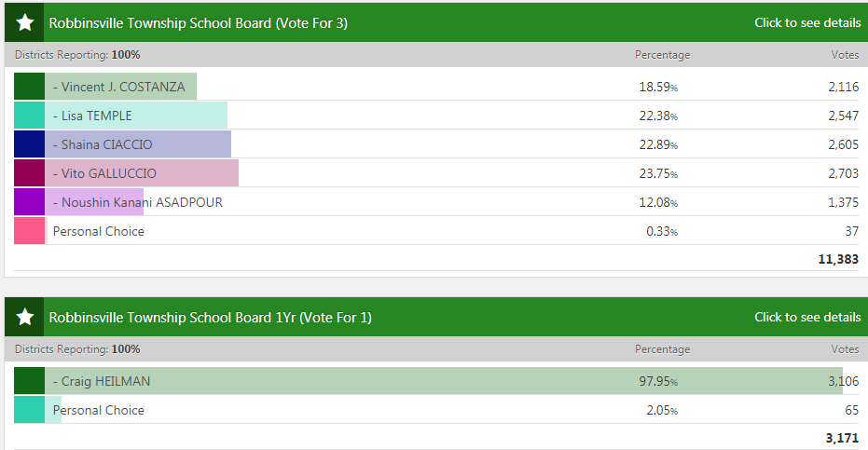
Task: Click the Percentage column header in the first race
Action: pyautogui.click(x=662, y=55)
